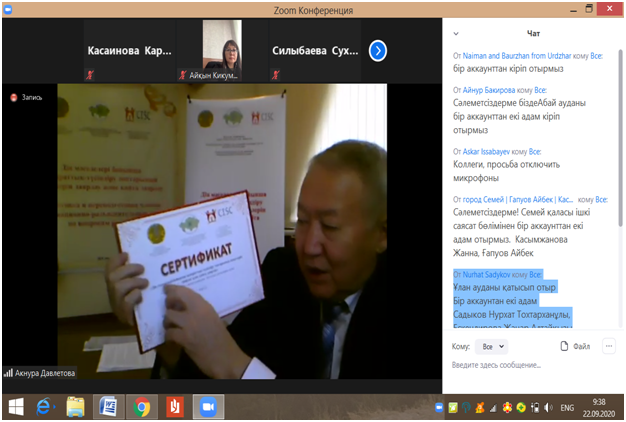Click the colorful flower tray icon
626x422 pixels.
(x=507, y=408)
